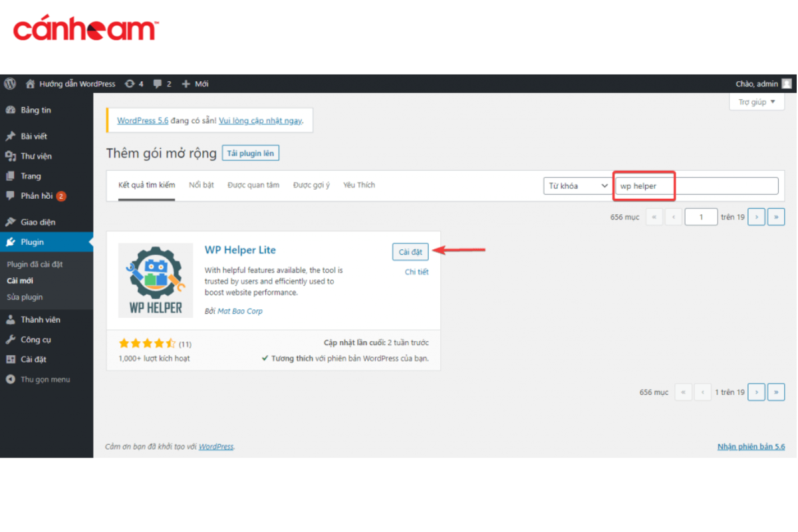The height and width of the screenshot is (532, 798).
Task: Click the Phản hồi badge showing 2
Action: 61,196
